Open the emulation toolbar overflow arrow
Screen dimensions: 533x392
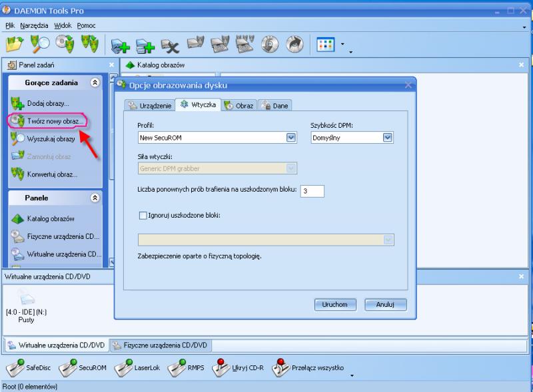click(x=352, y=376)
